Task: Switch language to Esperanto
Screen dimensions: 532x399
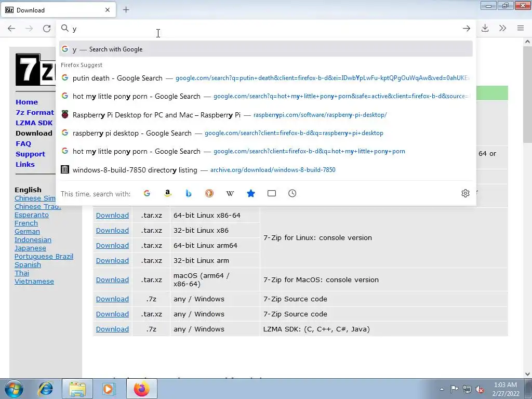Action: 32,215
